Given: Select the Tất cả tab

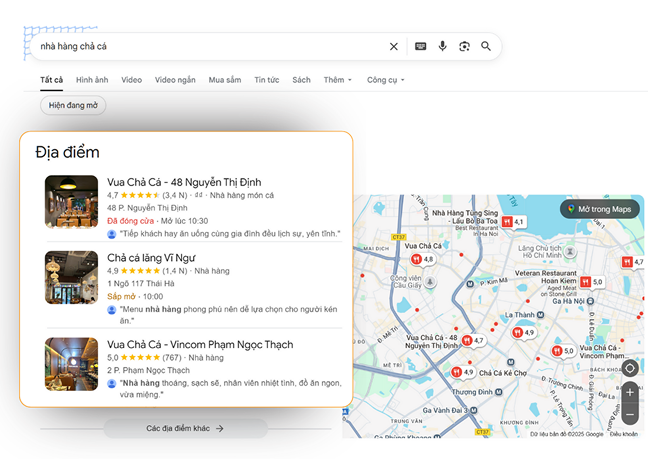Looking at the screenshot, I should [51, 80].
